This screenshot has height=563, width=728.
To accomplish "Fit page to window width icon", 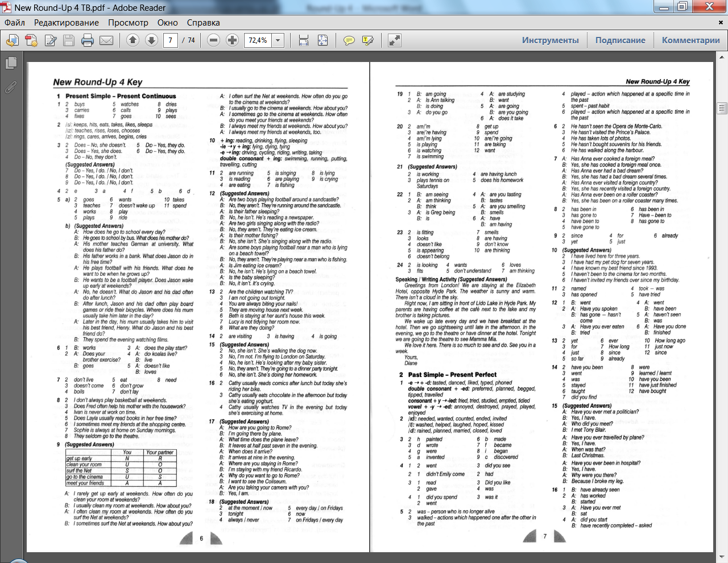I will [x=304, y=40].
